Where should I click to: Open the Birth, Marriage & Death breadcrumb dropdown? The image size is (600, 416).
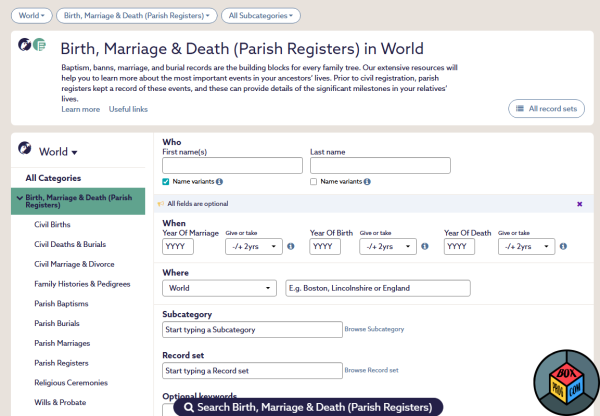[x=137, y=16]
